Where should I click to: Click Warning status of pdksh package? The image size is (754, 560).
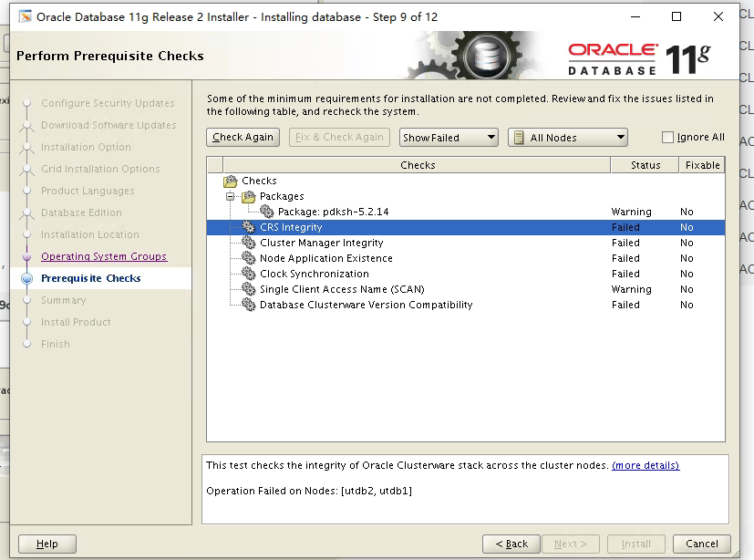(632, 212)
